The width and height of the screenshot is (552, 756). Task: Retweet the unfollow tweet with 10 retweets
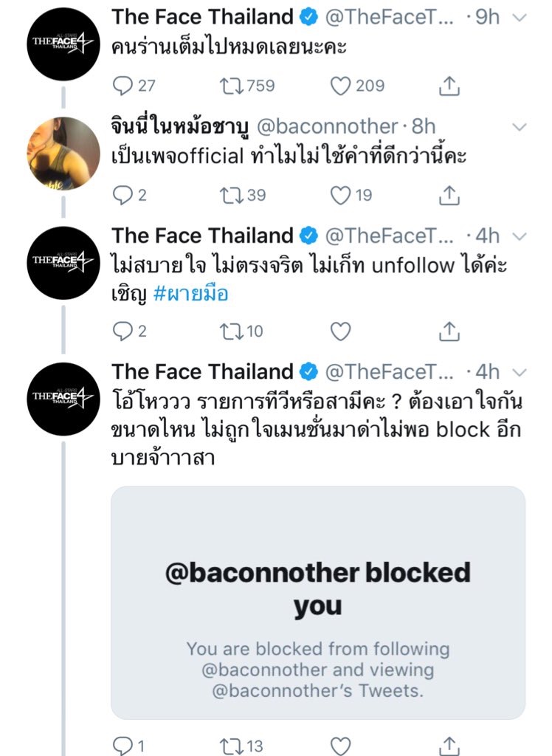pyautogui.click(x=232, y=331)
